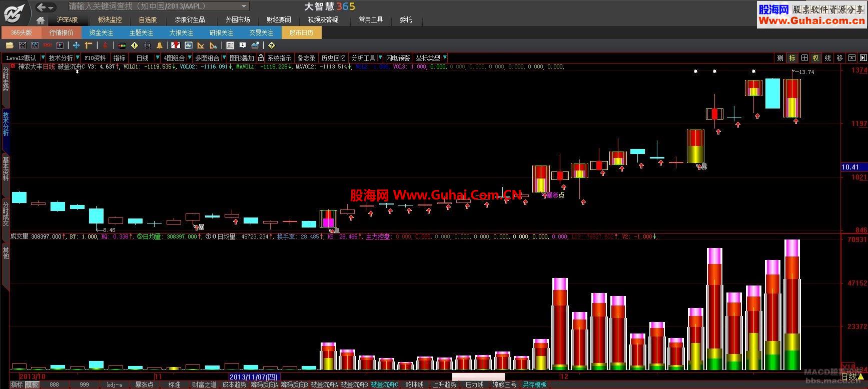The image size is (868, 389).
Task: Toggle the crosshair grid button
Action: tap(804, 58)
